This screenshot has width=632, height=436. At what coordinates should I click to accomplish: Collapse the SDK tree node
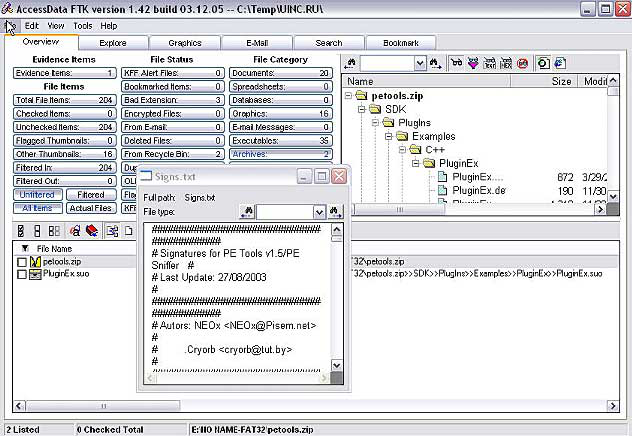(362, 109)
